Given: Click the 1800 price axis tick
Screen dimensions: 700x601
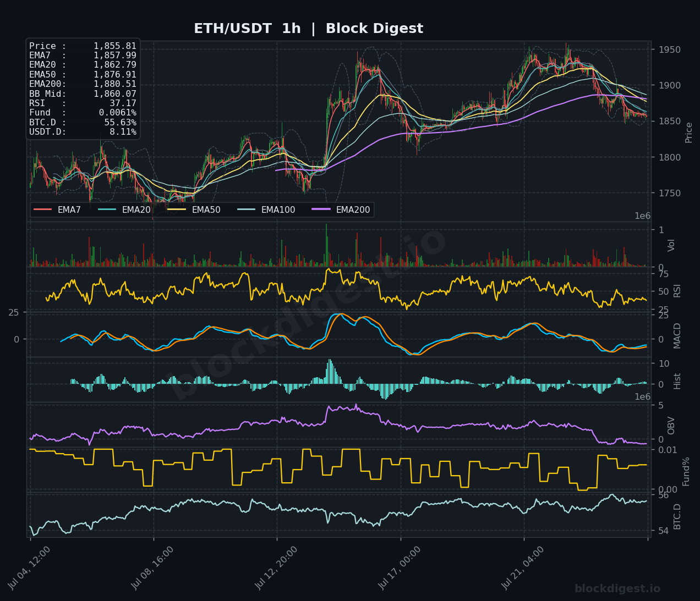Looking at the screenshot, I should (669, 158).
